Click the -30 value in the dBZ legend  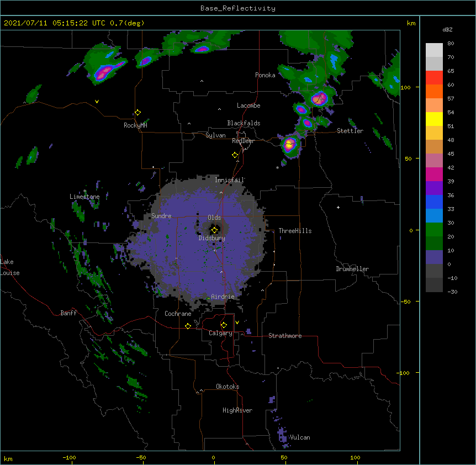452,292
